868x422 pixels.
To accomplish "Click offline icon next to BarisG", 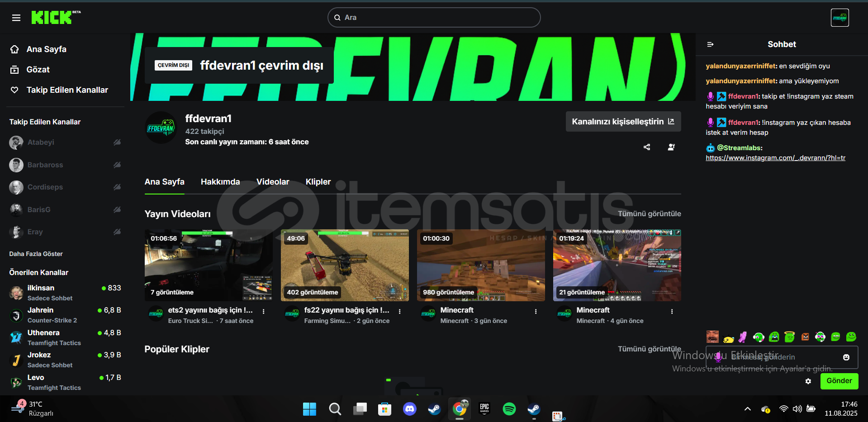I will [117, 209].
